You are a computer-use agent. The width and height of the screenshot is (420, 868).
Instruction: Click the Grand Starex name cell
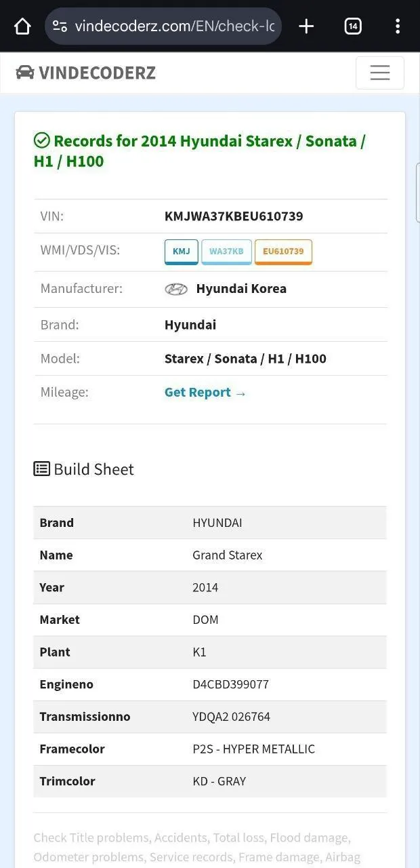point(228,555)
